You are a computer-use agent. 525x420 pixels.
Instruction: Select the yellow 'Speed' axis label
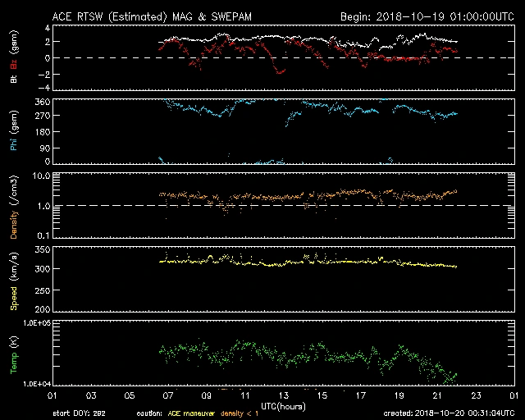pos(14,299)
